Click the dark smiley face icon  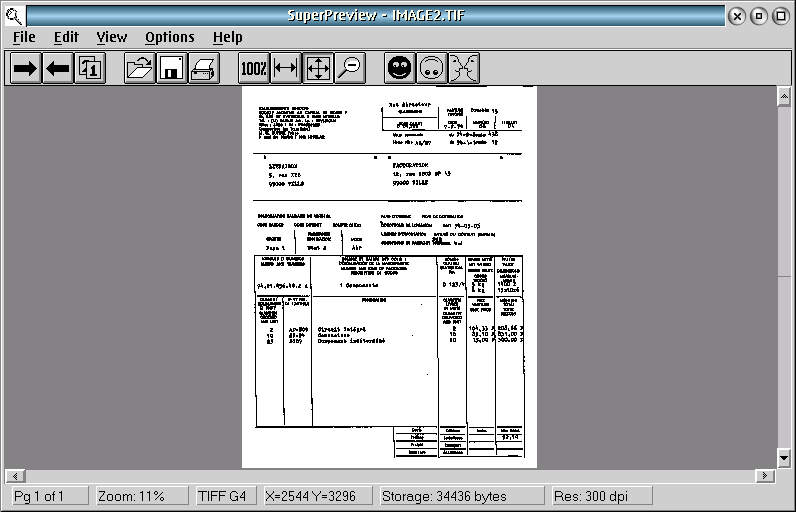coord(400,68)
